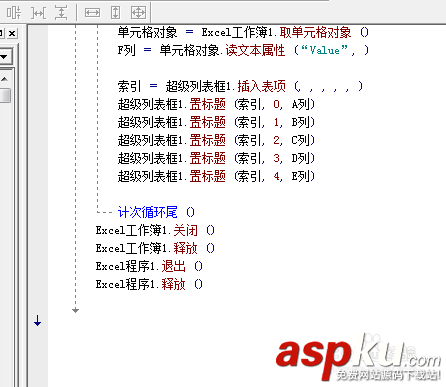Click the Excel工作簿1.释放 () line
446x387 pixels.
pos(155,248)
